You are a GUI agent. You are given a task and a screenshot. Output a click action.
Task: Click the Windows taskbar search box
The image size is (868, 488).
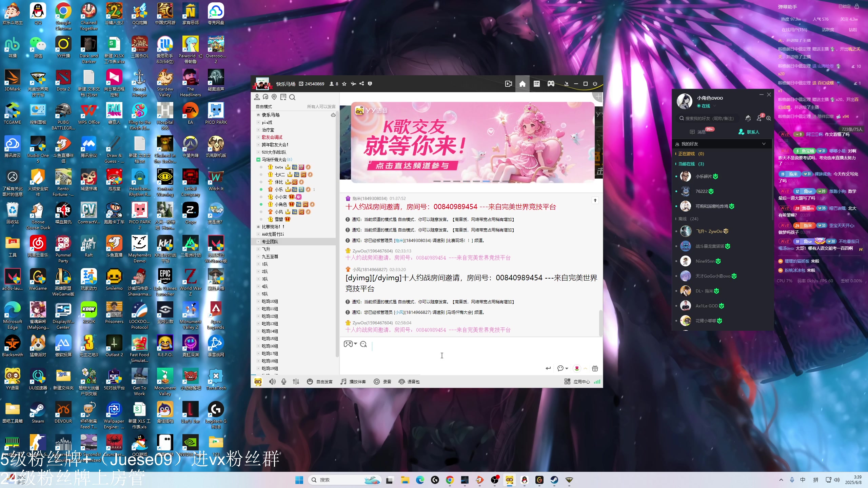click(x=345, y=480)
